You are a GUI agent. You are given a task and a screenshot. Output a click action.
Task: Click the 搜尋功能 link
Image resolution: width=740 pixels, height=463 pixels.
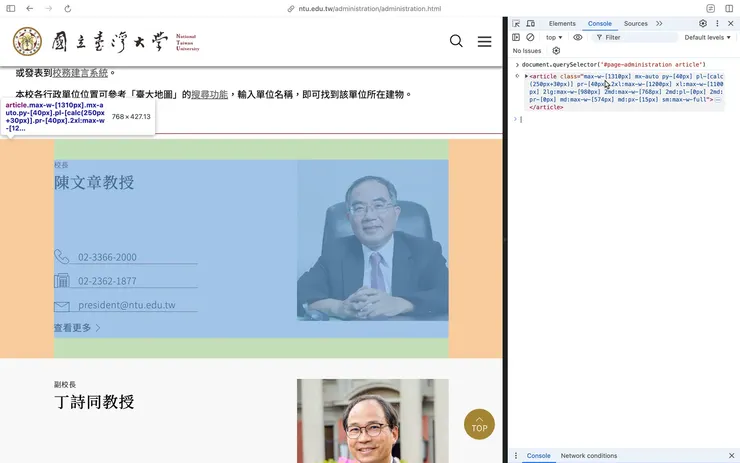210,94
